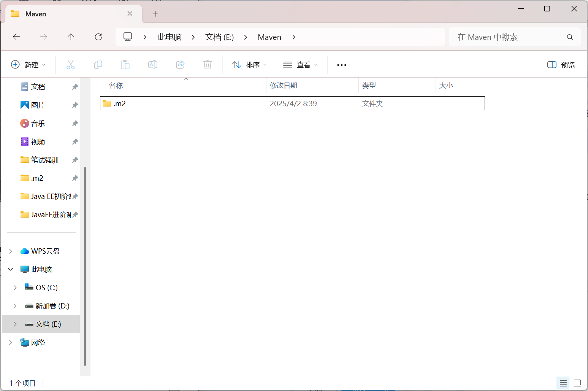The width and height of the screenshot is (588, 391).
Task: Switch to details view in status bar
Action: click(563, 383)
